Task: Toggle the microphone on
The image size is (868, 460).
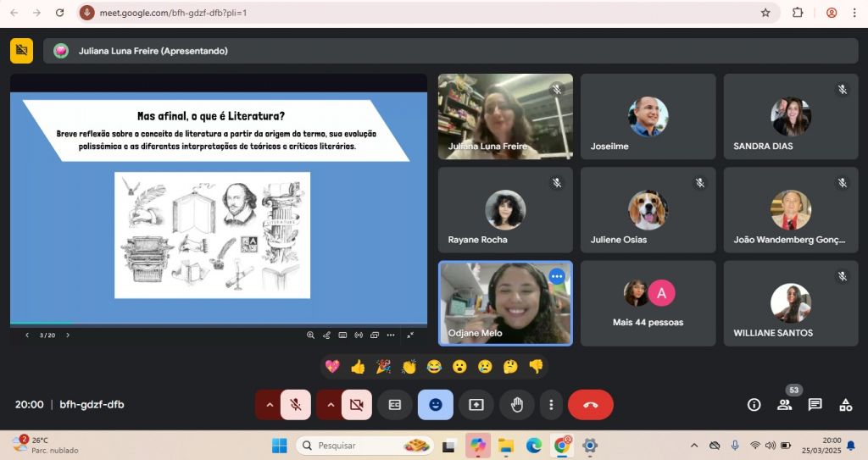Action: pyautogui.click(x=296, y=405)
